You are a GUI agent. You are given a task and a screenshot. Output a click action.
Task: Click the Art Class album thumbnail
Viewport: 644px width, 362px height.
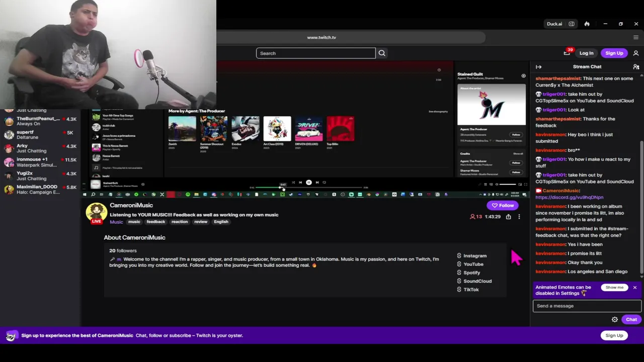click(277, 129)
